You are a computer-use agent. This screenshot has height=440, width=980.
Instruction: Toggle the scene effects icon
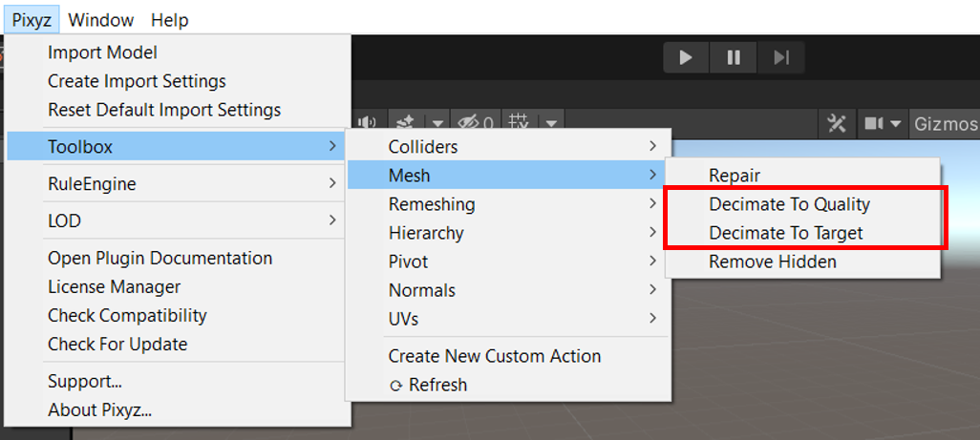[x=406, y=123]
